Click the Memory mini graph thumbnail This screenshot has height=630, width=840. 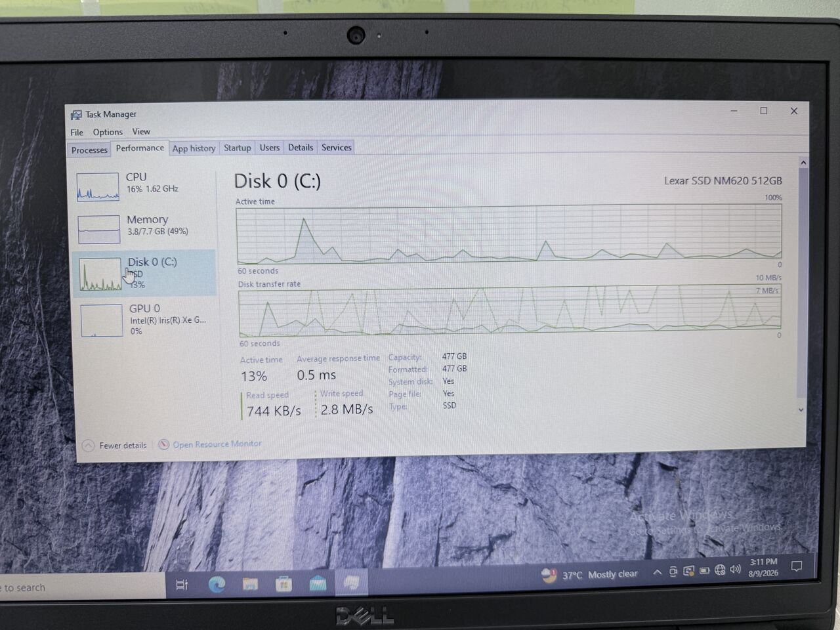click(x=98, y=229)
